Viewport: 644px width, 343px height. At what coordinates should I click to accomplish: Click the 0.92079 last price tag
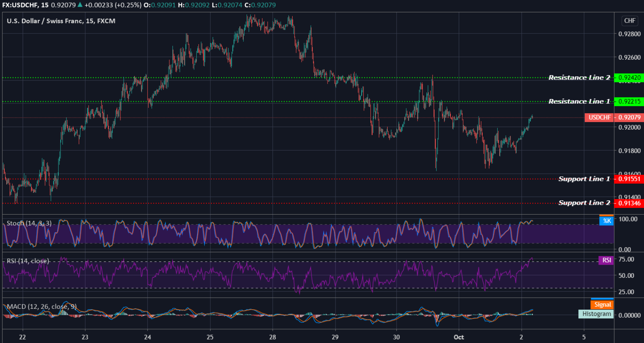point(629,117)
